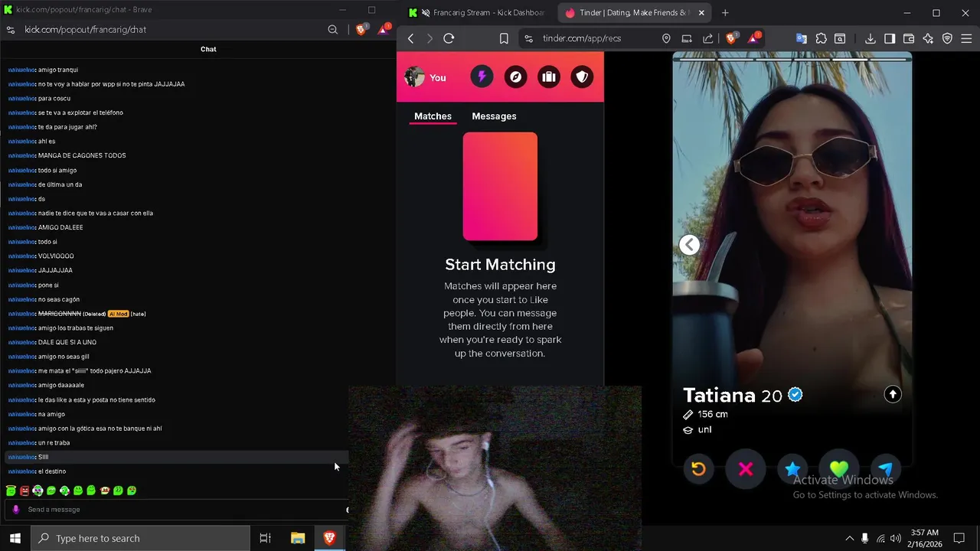Click the green heart Like button
This screenshot has width=980, height=551.
tap(839, 469)
